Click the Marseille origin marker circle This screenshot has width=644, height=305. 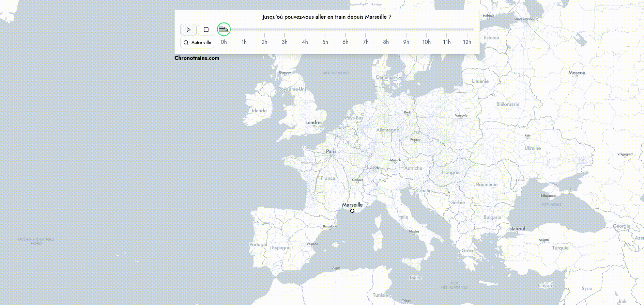pos(352,211)
